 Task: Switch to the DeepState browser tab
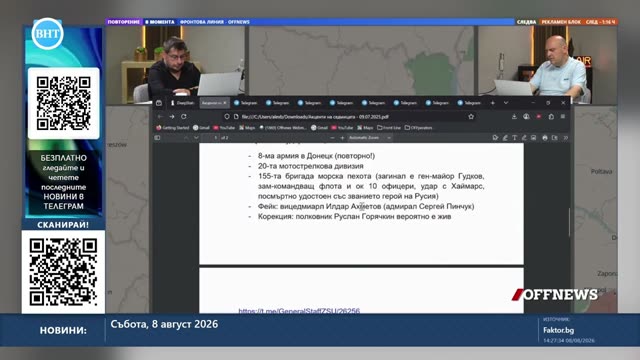pos(183,103)
